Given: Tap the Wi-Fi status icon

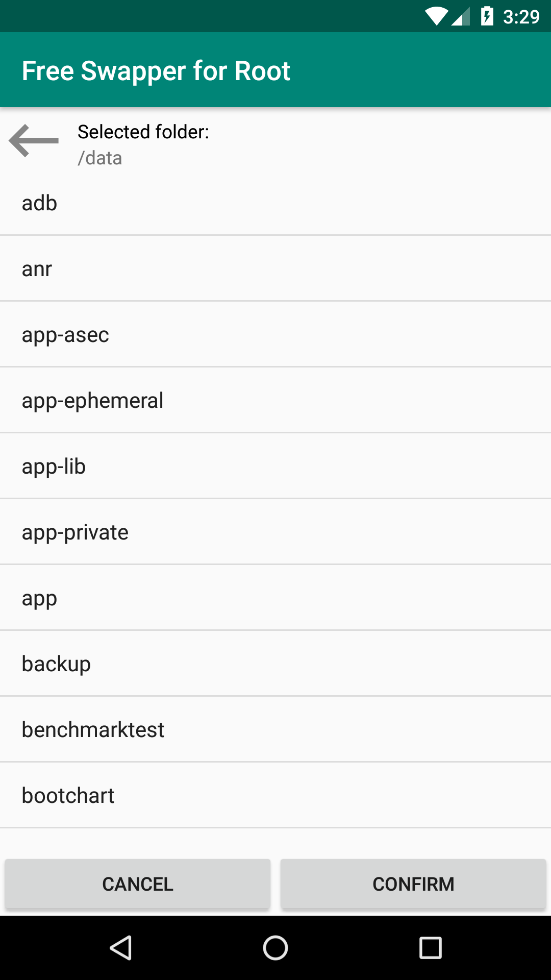Looking at the screenshot, I should (x=437, y=16).
